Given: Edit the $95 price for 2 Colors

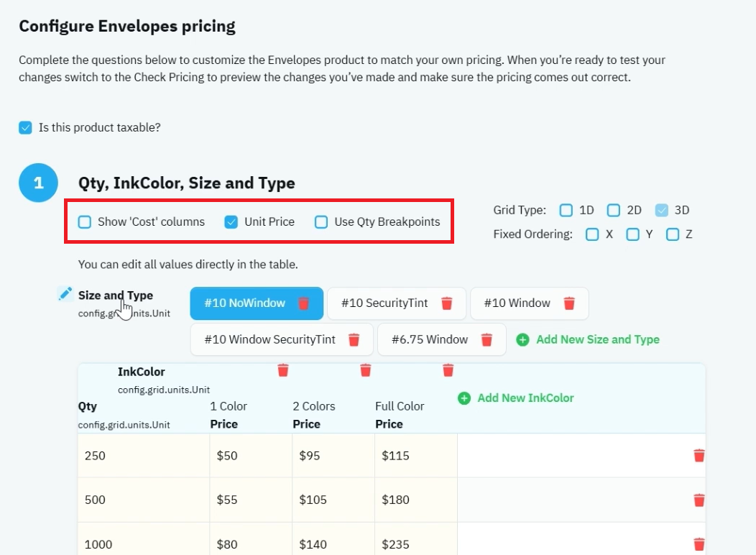Looking at the screenshot, I should tap(333, 456).
